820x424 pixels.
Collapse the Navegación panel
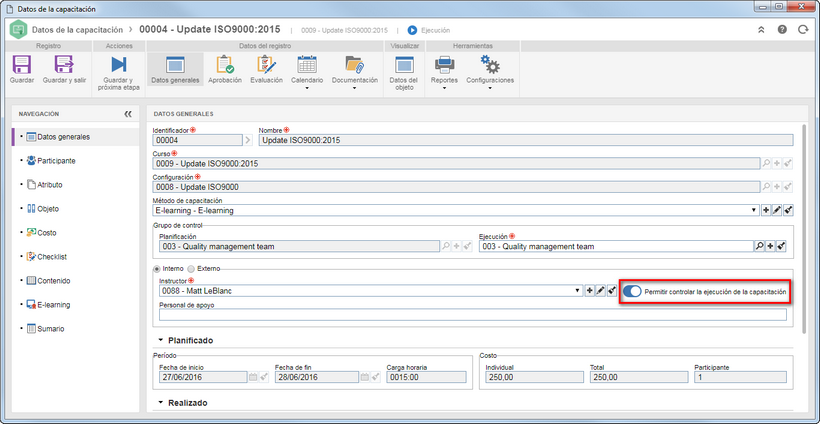(128, 114)
